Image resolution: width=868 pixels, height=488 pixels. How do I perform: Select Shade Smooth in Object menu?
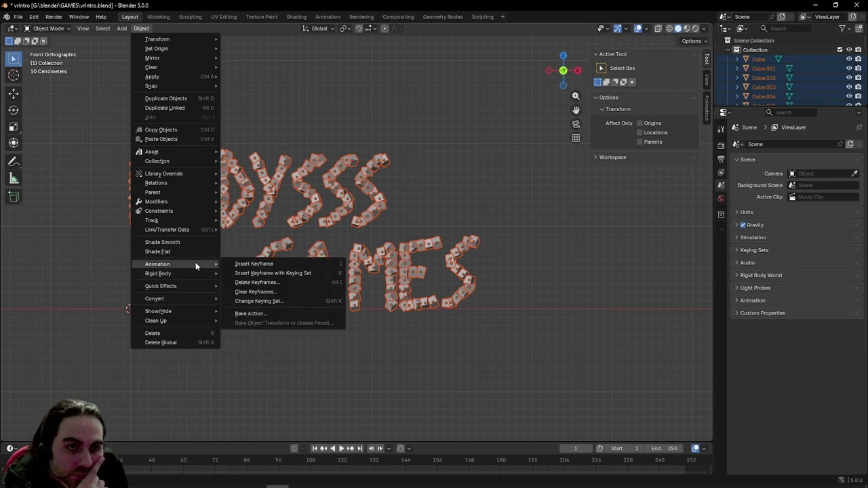[x=175, y=242]
